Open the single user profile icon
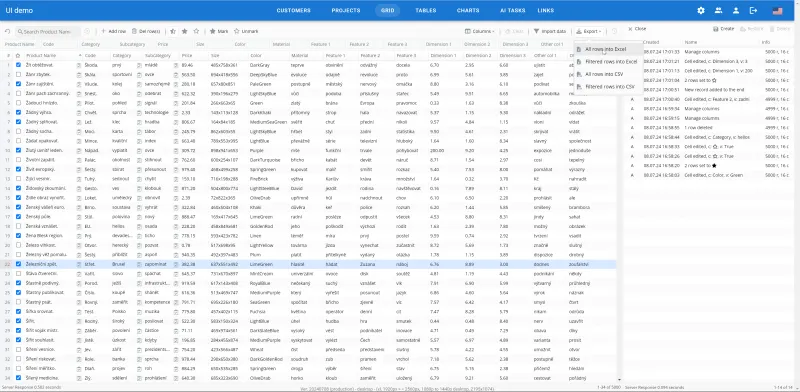Screen dimensions: 800x392 coord(736,10)
